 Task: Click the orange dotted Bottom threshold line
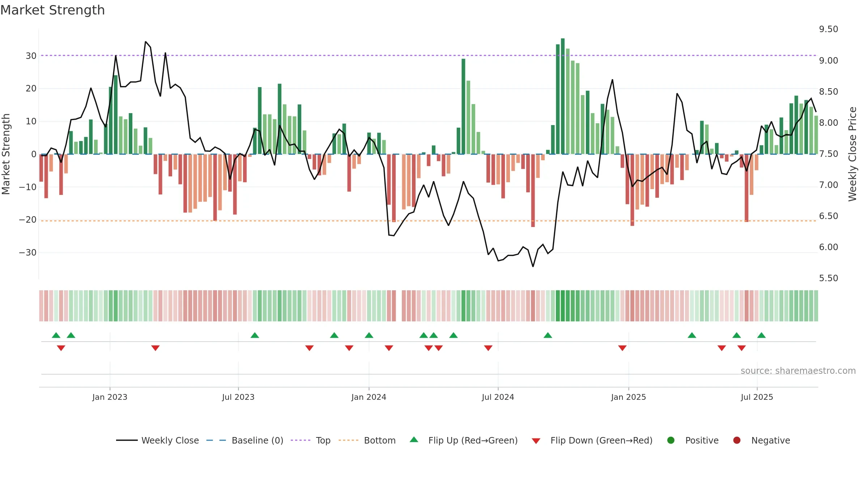pos(429,221)
